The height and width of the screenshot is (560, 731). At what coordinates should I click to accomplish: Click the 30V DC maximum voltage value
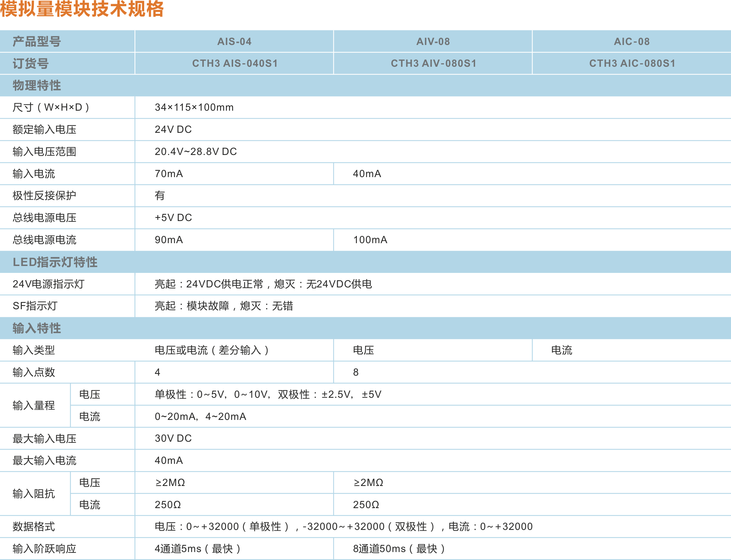coord(173,438)
